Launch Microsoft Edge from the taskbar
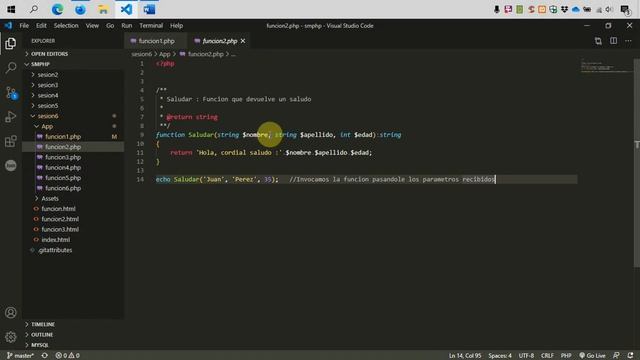Viewport: 640px width, 360px height. [57, 9]
